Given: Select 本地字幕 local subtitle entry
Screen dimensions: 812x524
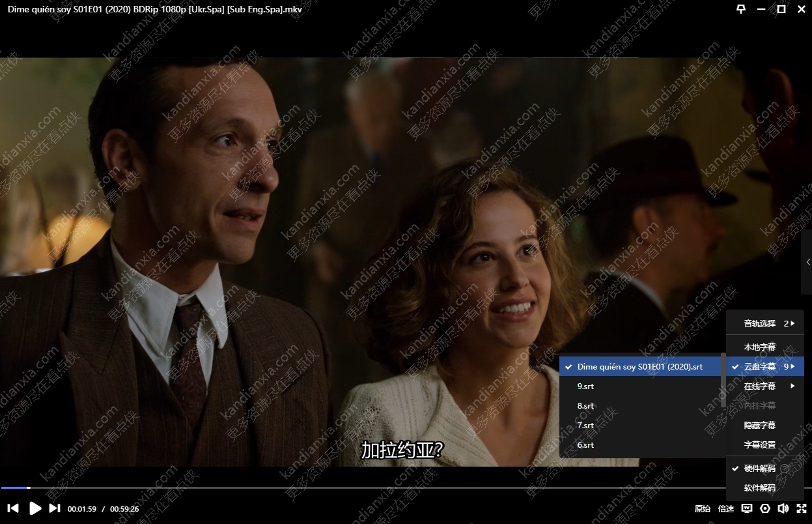Looking at the screenshot, I should [759, 347].
